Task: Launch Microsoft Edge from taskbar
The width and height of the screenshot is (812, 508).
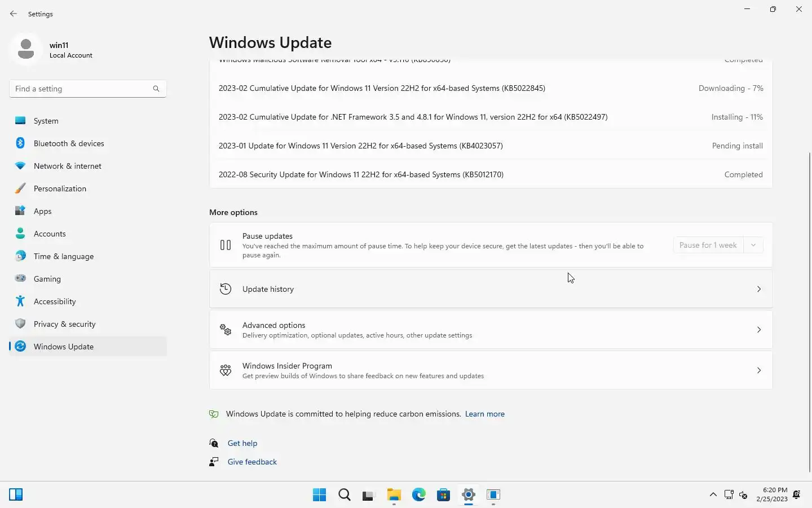Action: click(x=418, y=495)
